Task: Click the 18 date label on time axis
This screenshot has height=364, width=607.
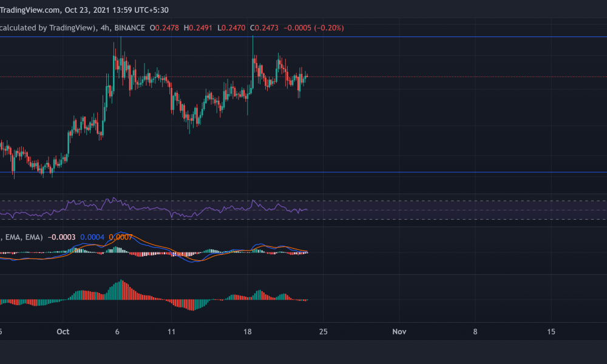Action: coord(248,331)
